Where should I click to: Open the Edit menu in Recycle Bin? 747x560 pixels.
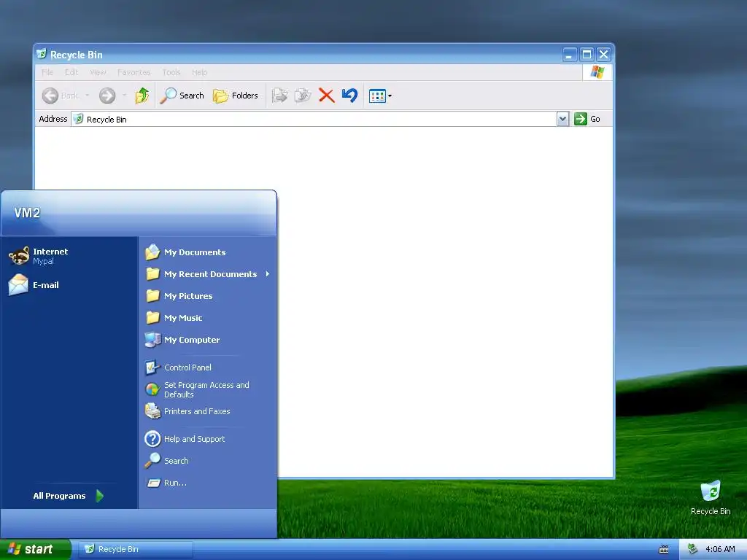71,72
